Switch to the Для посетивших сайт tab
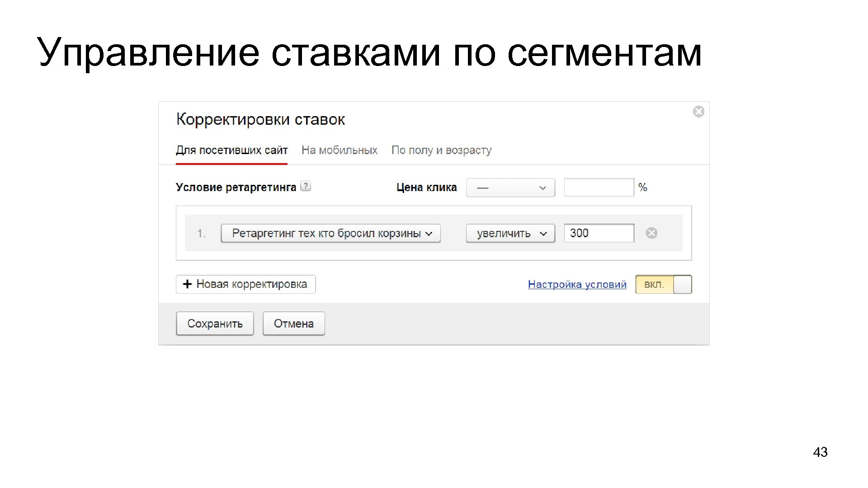Screen dimensions: 868x488 tap(231, 150)
